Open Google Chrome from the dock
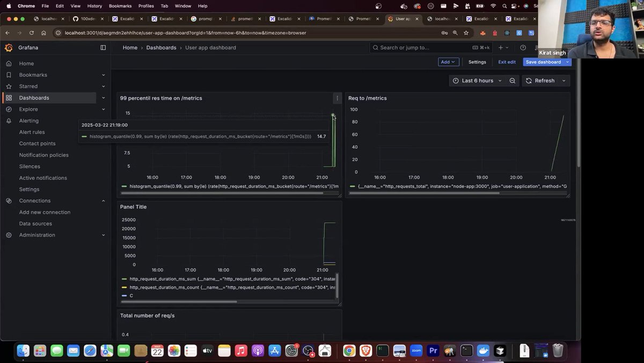Screen dimensions: 644x363 click(x=349, y=351)
